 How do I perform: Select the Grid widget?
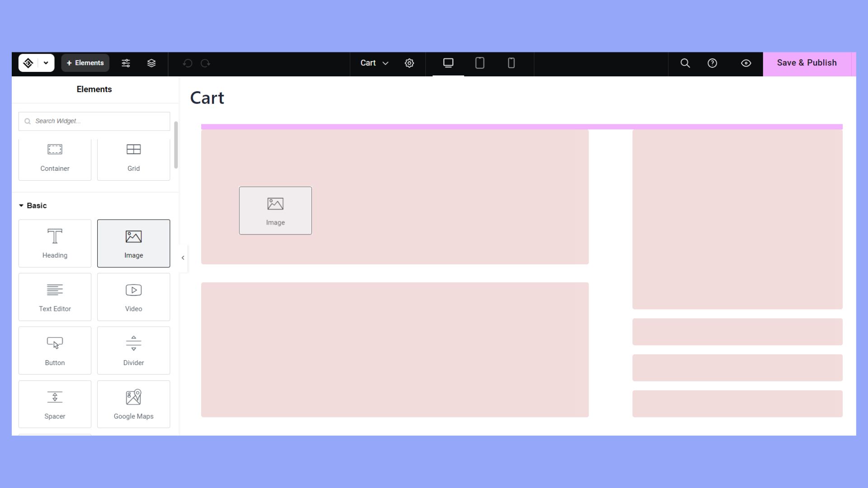[x=133, y=158]
